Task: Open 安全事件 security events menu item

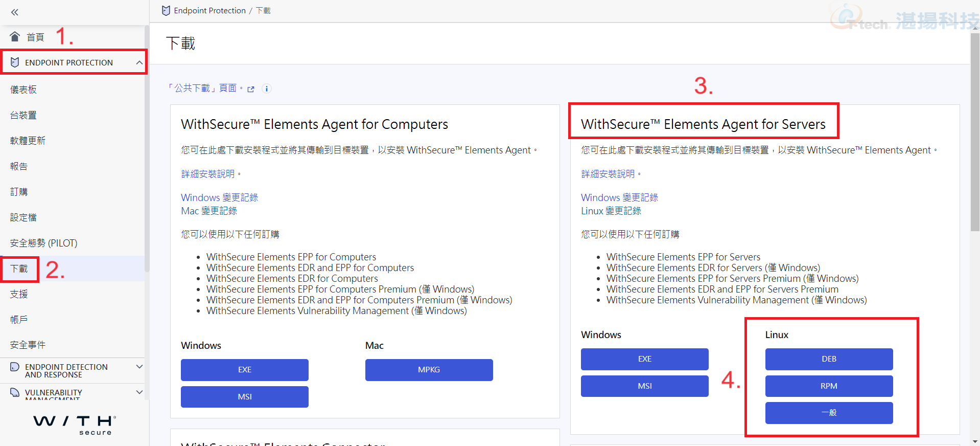Action: 28,345
